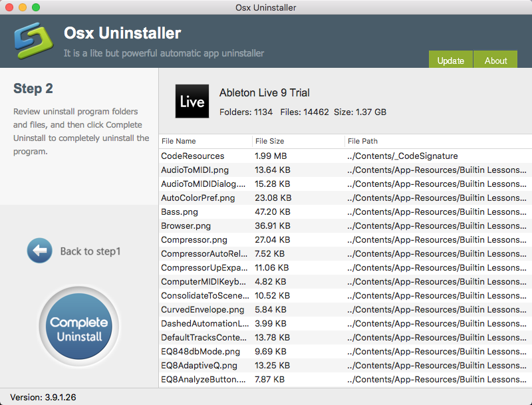Screen dimensions: 532x405
Task: Select the EQ848dbMode.png row
Action: (200, 351)
